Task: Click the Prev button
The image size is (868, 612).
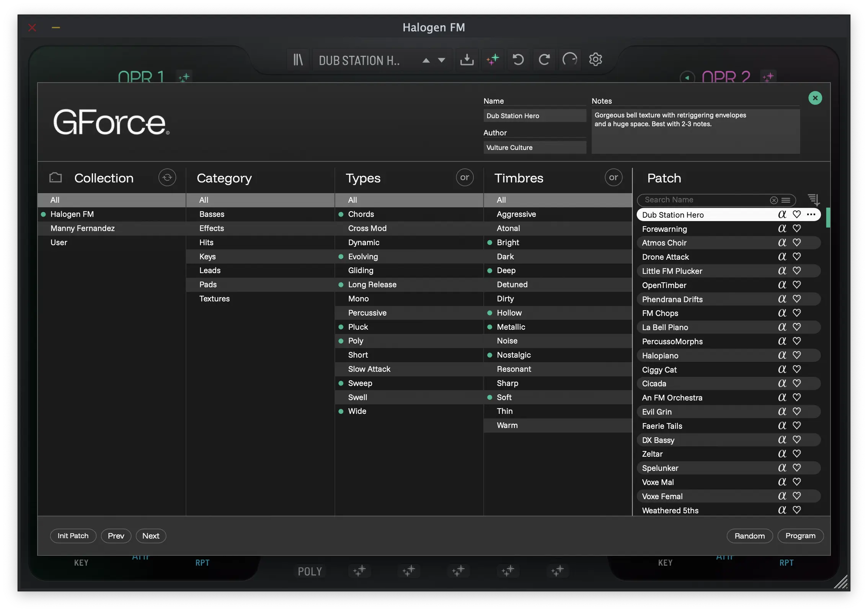Action: [116, 536]
